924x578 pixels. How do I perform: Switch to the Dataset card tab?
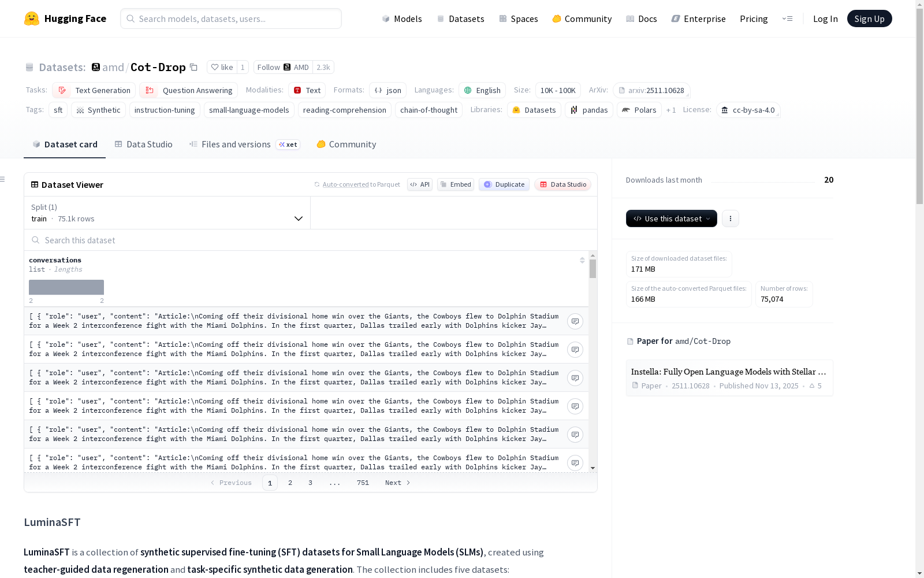65,144
